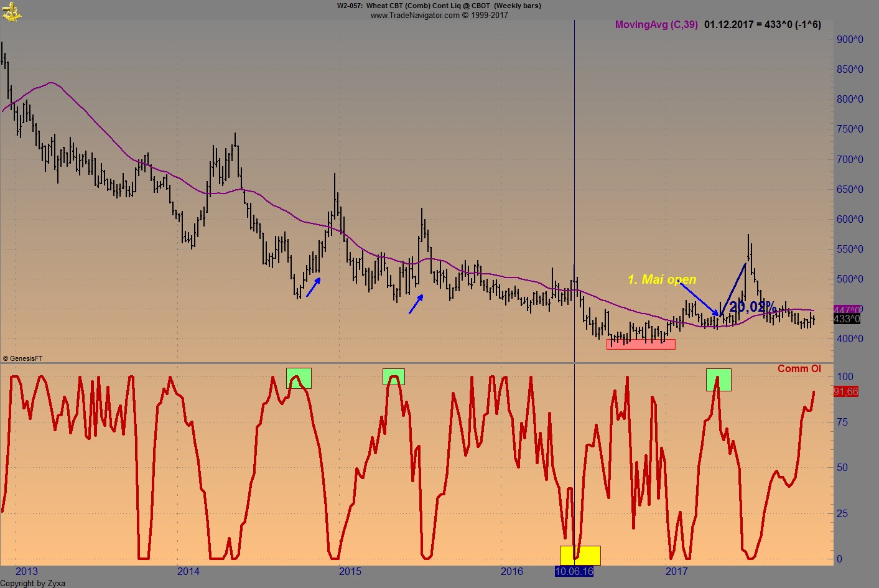This screenshot has width=879, height=588.
Task: Click the 550^0 price axis label
Action: 850,249
